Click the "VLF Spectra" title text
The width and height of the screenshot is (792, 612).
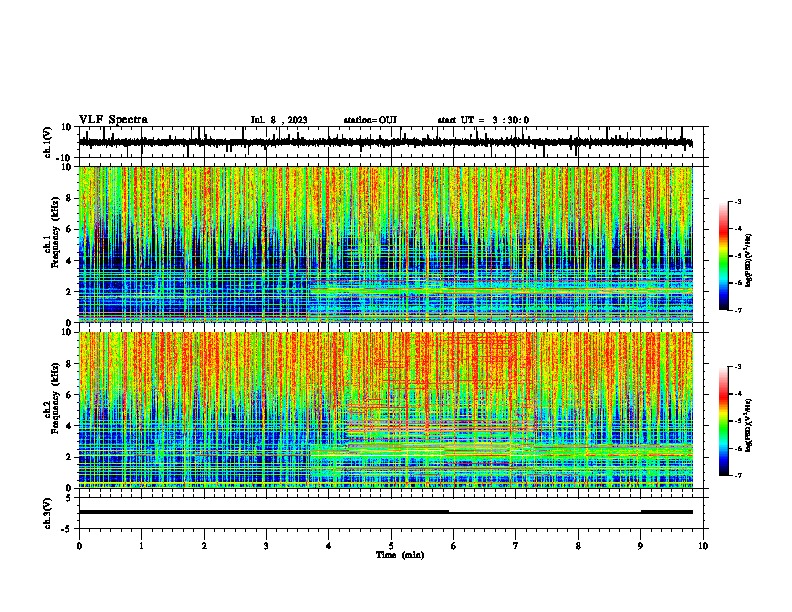click(x=113, y=120)
